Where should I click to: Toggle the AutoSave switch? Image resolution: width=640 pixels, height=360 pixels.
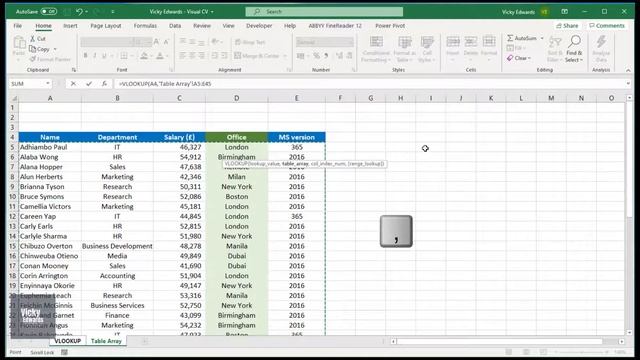[x=49, y=11]
